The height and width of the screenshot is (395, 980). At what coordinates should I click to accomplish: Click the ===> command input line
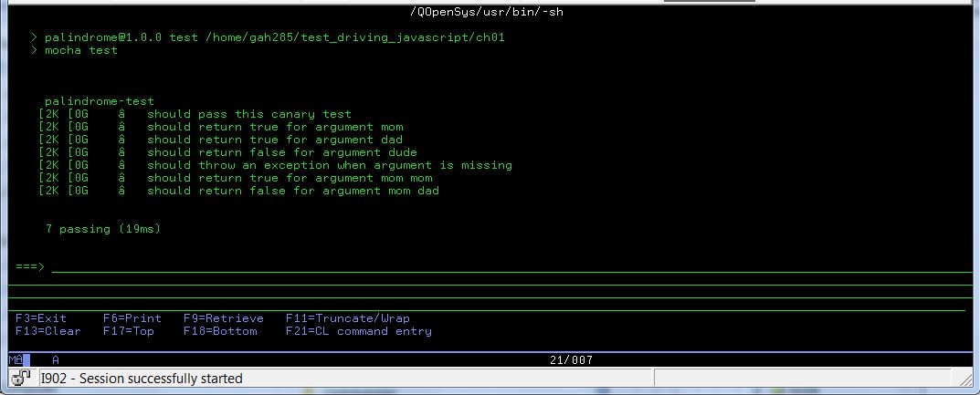[x=511, y=267]
